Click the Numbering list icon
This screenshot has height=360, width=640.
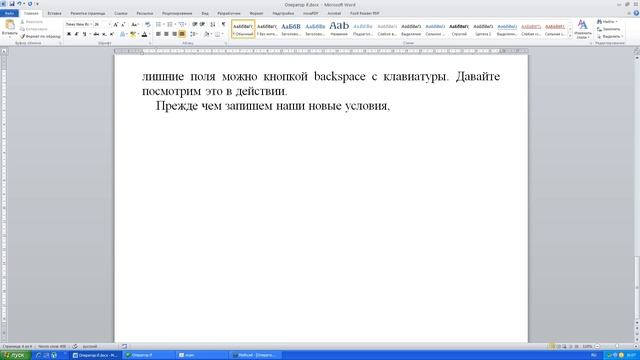(x=170, y=24)
